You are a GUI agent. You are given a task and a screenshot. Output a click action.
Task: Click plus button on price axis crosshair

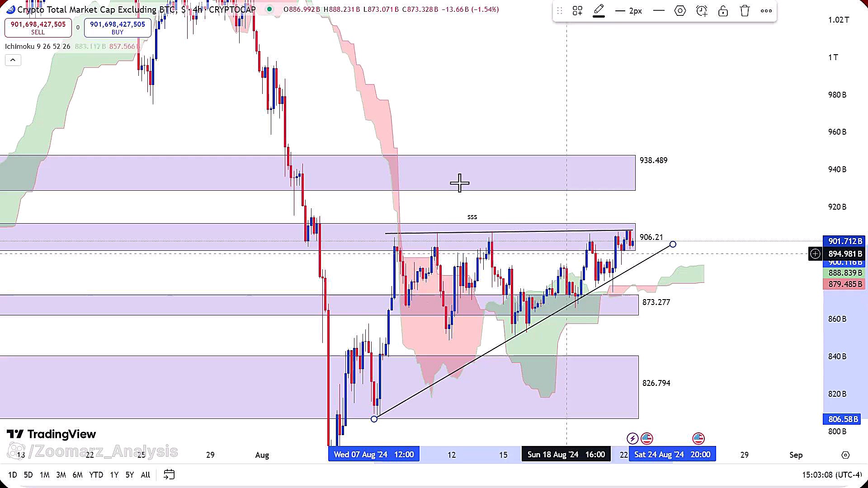point(815,254)
